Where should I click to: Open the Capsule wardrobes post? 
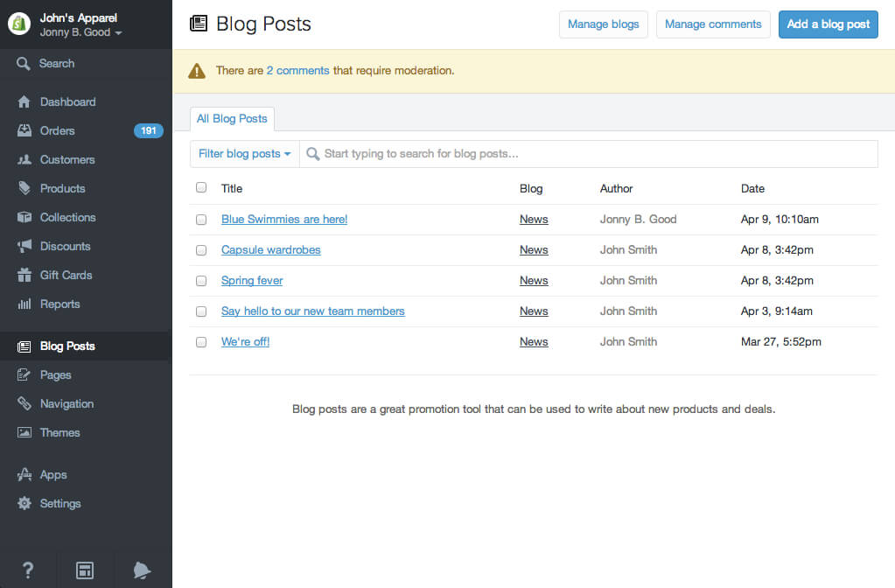pyautogui.click(x=270, y=250)
